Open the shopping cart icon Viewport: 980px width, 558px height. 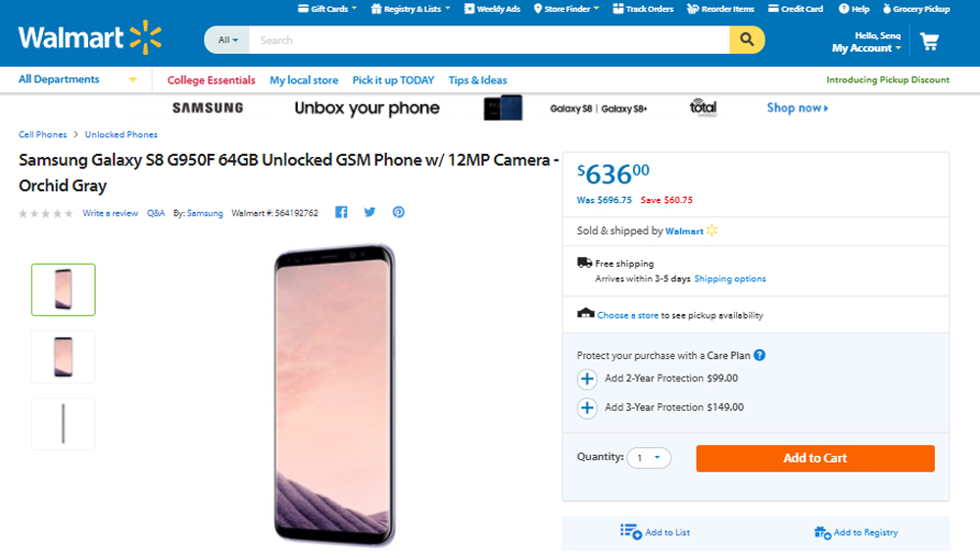click(x=929, y=41)
